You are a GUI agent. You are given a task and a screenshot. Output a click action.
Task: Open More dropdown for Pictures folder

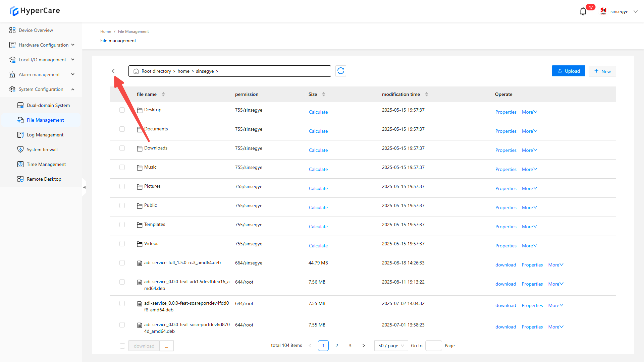pos(529,188)
